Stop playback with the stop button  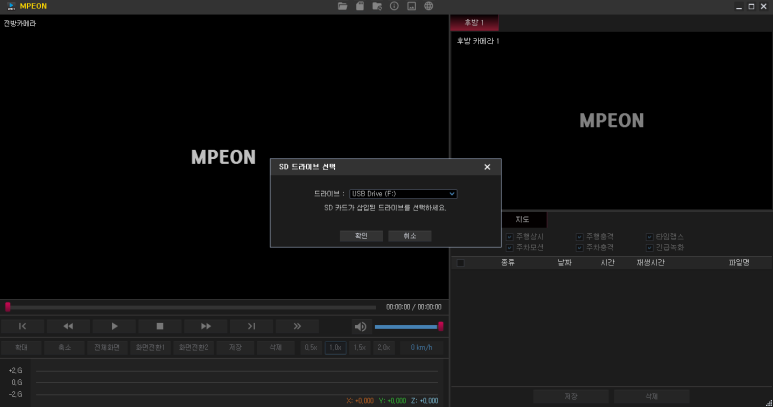[x=160, y=326]
